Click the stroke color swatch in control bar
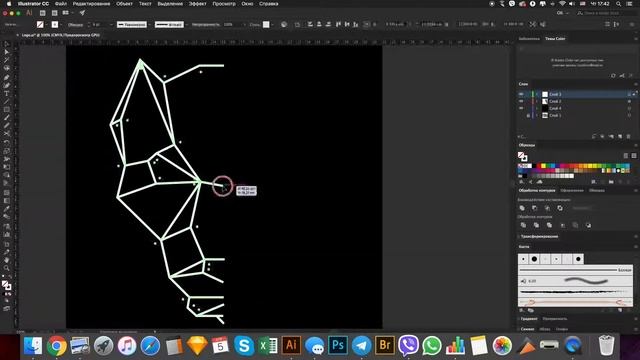Image resolution: width=640 pixels, height=360 pixels. tap(55, 24)
